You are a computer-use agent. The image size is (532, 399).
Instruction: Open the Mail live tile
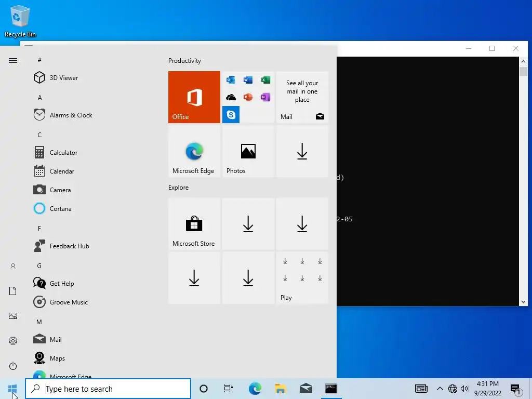(x=302, y=97)
